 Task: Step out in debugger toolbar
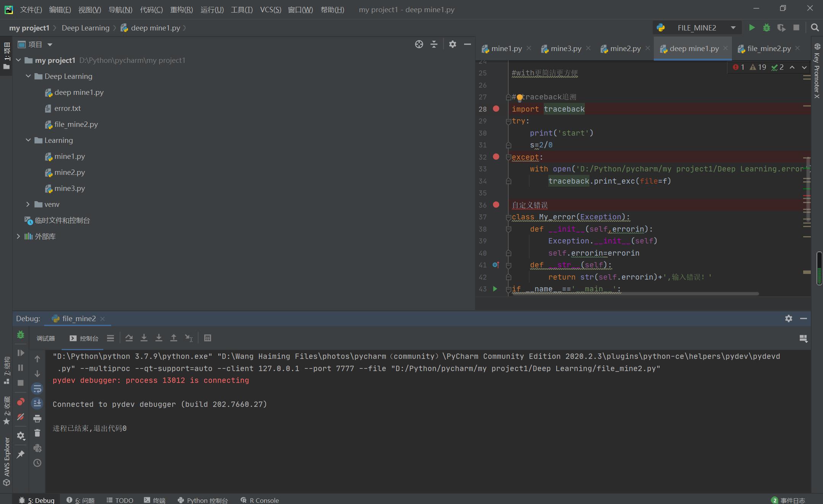(x=174, y=338)
